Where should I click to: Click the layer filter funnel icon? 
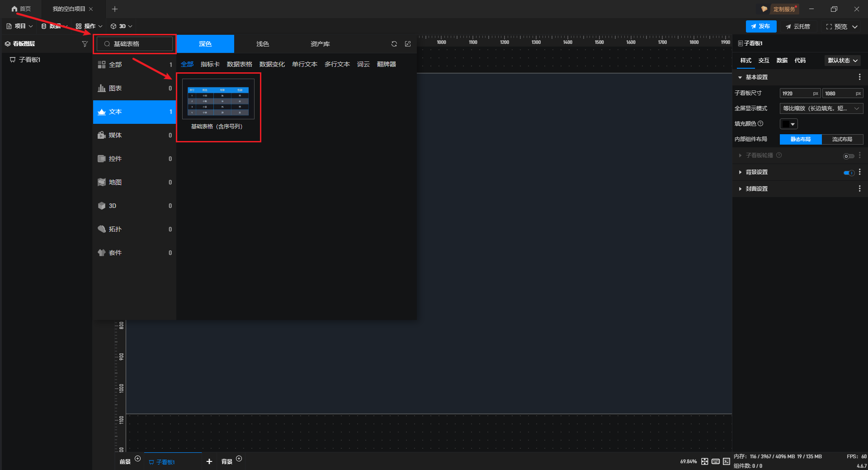coord(85,44)
